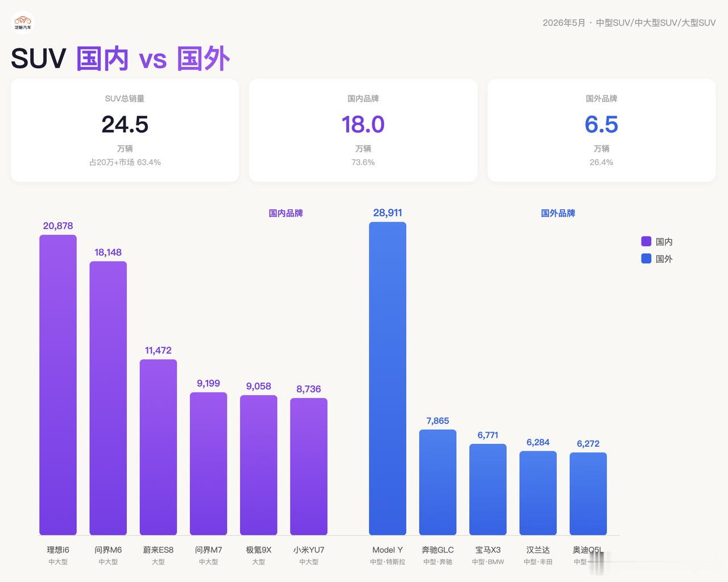The height and width of the screenshot is (582, 728).
Task: Click the 问界M7 axis label
Action: tap(208, 550)
